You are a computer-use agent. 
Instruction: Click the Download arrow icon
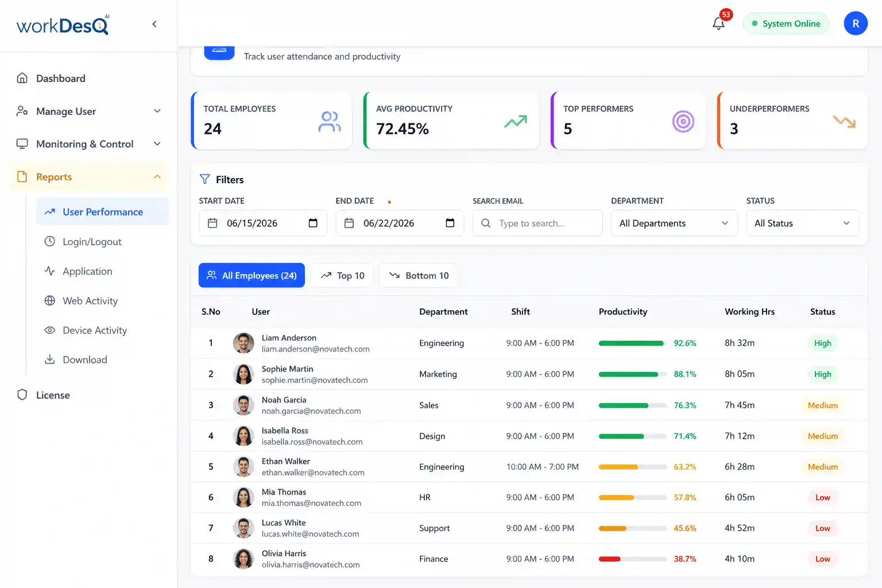(x=50, y=359)
